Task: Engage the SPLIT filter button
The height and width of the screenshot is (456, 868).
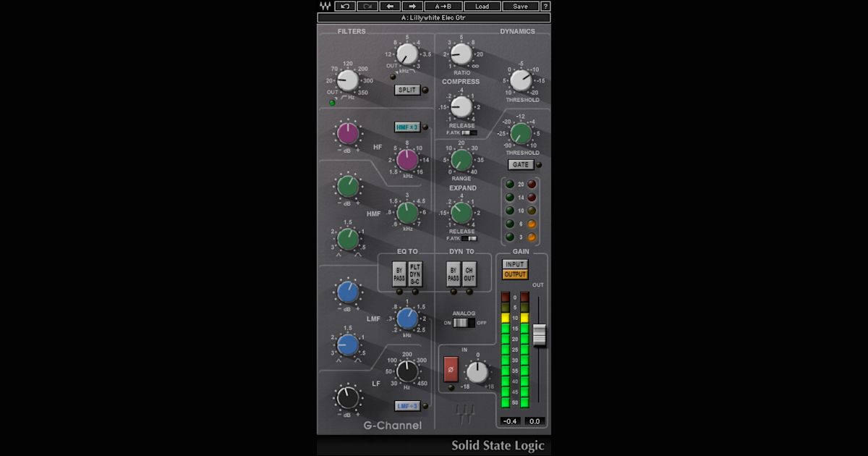Action: pyautogui.click(x=408, y=90)
